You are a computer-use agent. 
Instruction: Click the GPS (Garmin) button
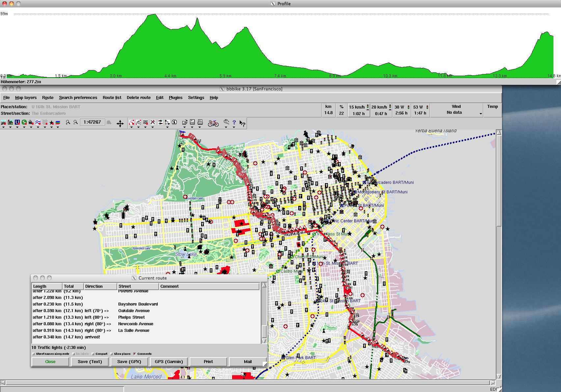pyautogui.click(x=169, y=361)
